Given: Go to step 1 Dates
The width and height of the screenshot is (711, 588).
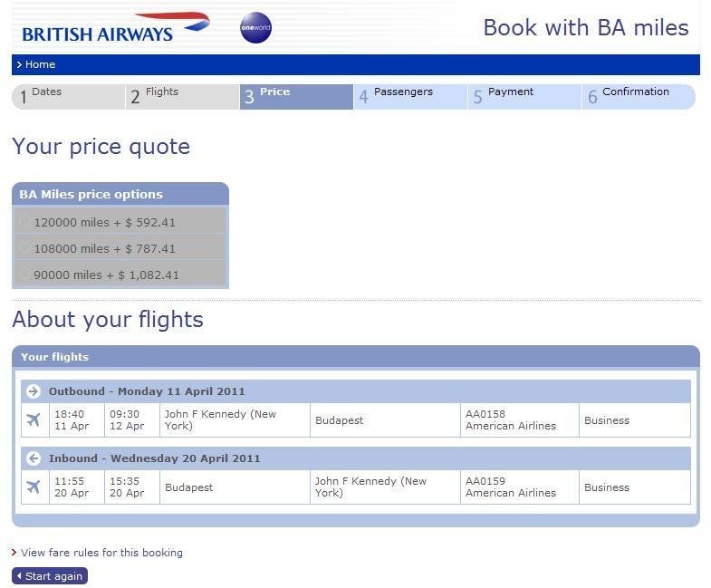Looking at the screenshot, I should point(69,97).
